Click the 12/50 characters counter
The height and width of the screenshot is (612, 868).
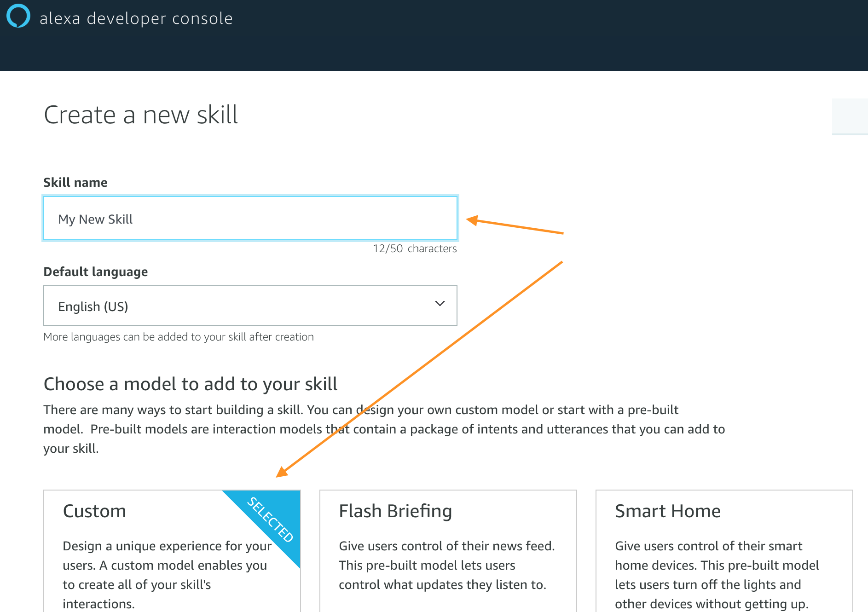pos(415,248)
